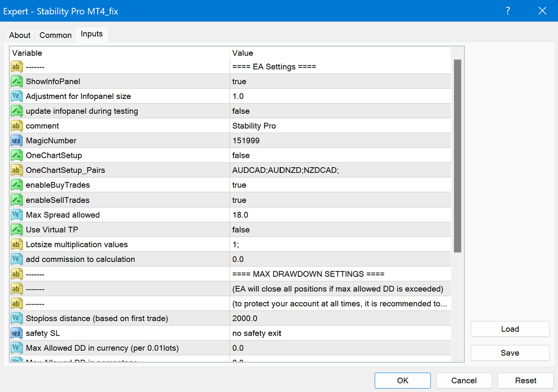Open the OneChartSetup false value list
558x392 pixels.
[340, 156]
